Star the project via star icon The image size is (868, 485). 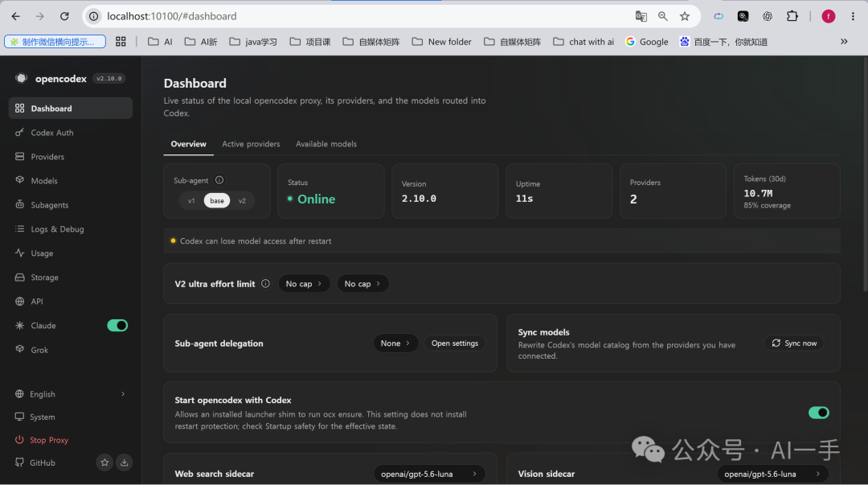104,462
